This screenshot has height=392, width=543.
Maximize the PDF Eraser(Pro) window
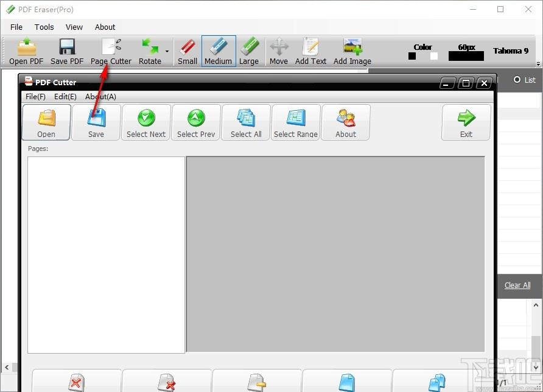[500, 9]
